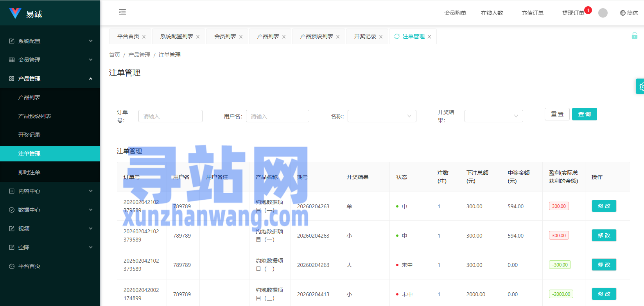This screenshot has height=306, width=644.
Task: Close the 开奖记录 tab
Action: tap(381, 37)
